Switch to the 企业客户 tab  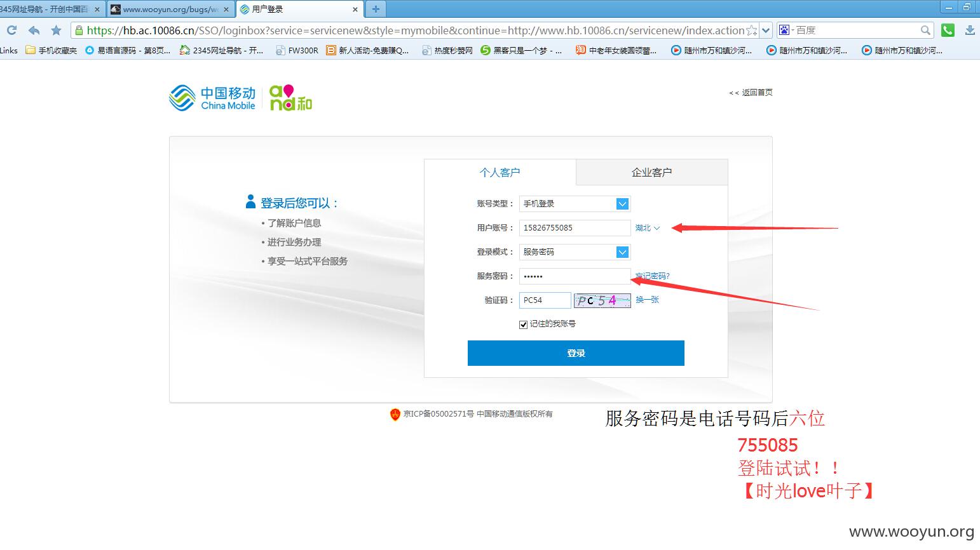tap(651, 172)
